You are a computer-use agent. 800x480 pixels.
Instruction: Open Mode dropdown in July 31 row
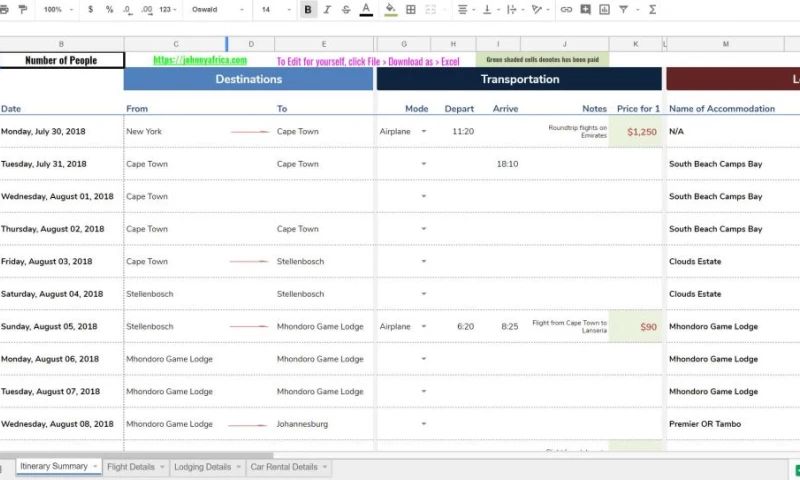[423, 164]
